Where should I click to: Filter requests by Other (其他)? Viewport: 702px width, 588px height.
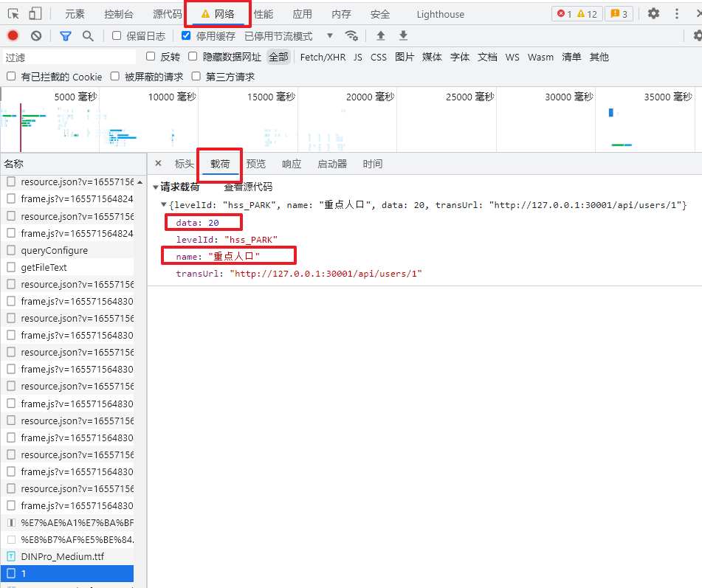pos(599,57)
